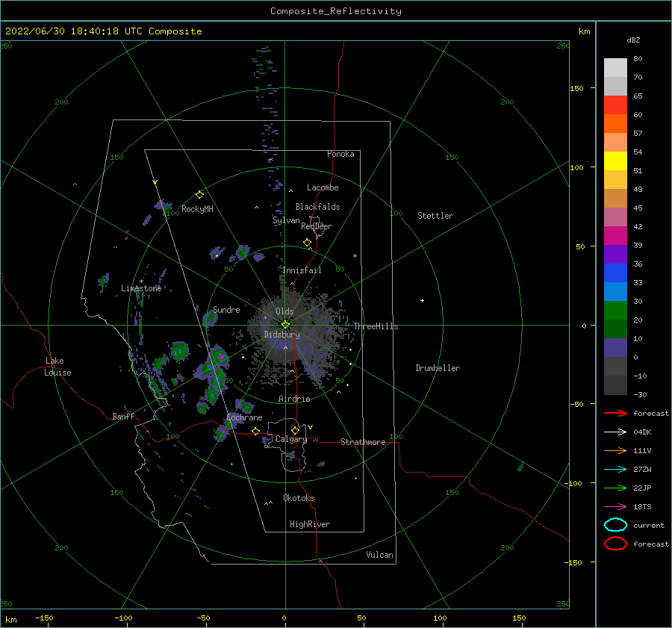The image size is (672, 628).
Task: Select the yellow 54 dBZ color swatch
Action: point(615,161)
